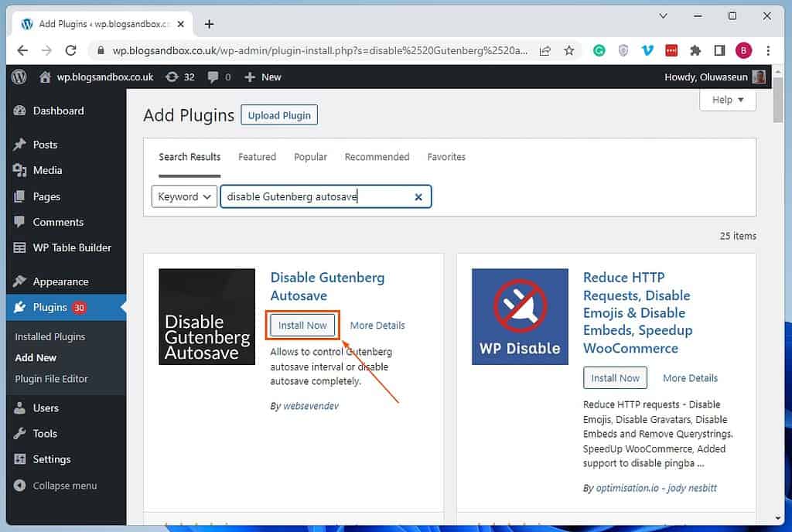Open WP Table Builder in the sidebar
Screen dimensions: 792x532
tap(67, 248)
